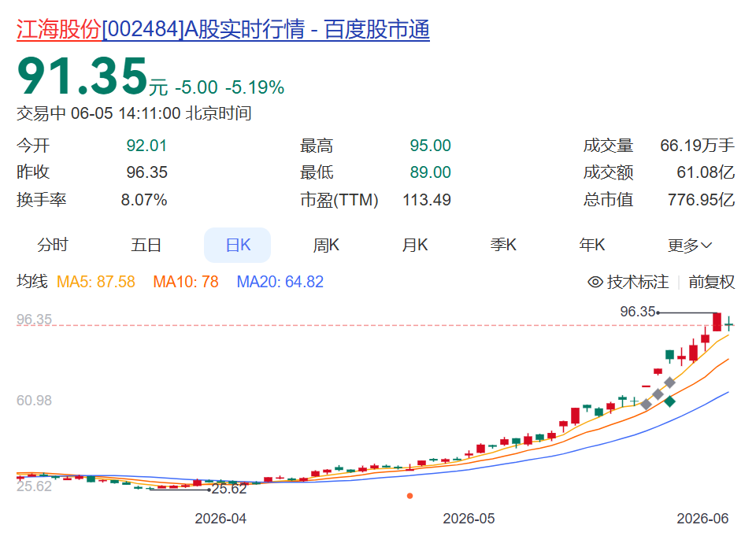This screenshot has width=756, height=536.
Task: Click the 今开 value 92.01
Action: click(146, 146)
